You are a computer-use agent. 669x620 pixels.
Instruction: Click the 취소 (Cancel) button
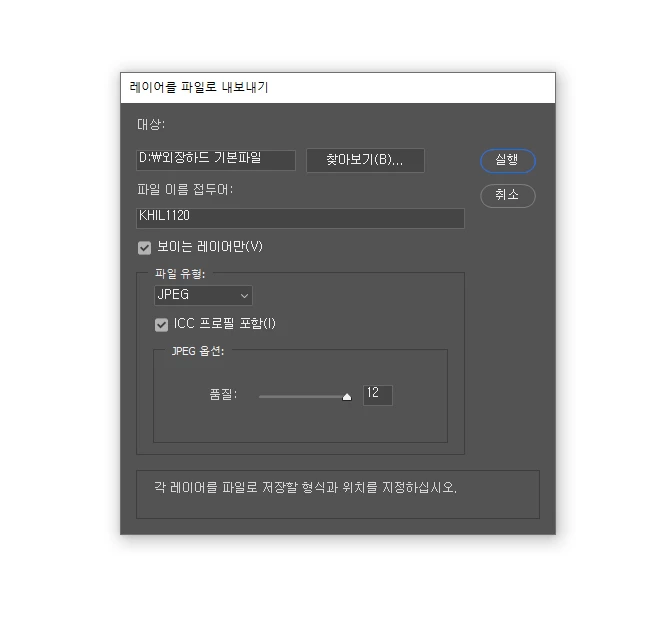(508, 196)
